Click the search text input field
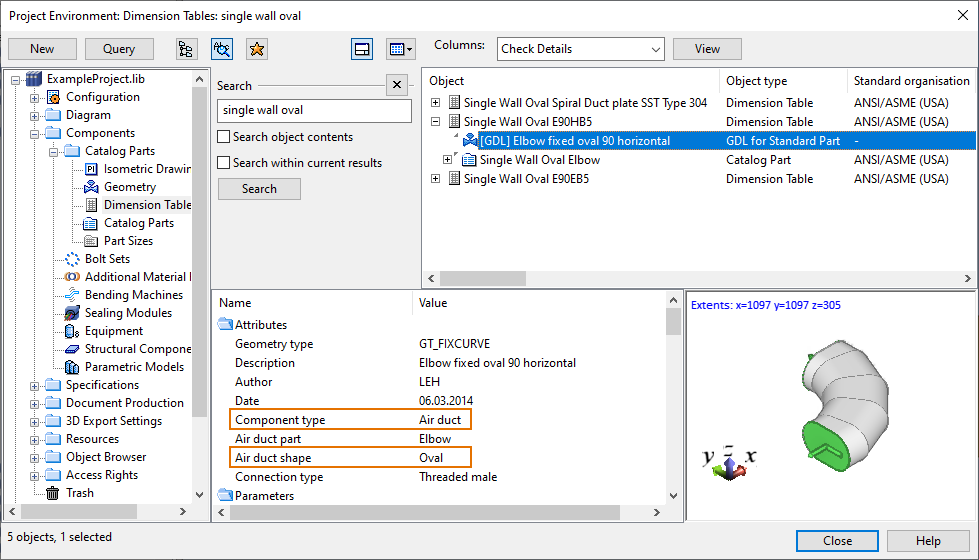 point(314,111)
